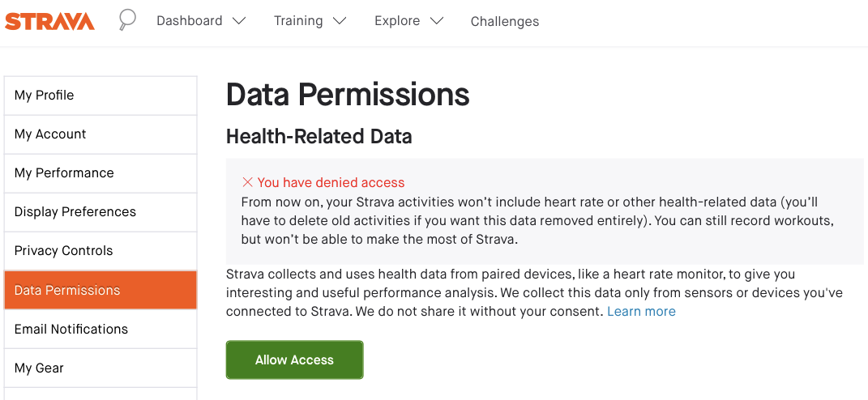Follow the Learn more link

tap(641, 312)
